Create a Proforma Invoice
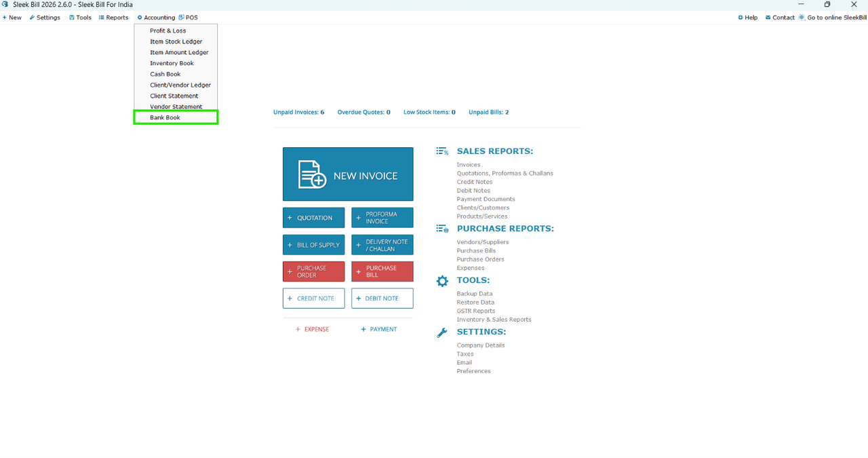 tap(382, 218)
